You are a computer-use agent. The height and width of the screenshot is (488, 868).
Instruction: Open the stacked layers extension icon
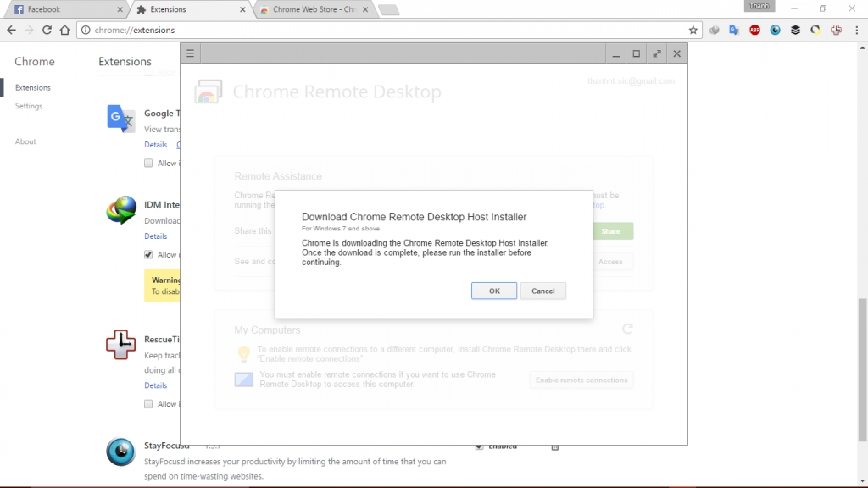(x=795, y=30)
